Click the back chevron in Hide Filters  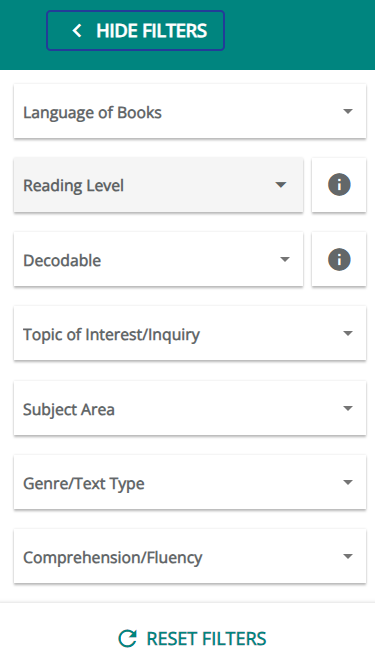(77, 31)
